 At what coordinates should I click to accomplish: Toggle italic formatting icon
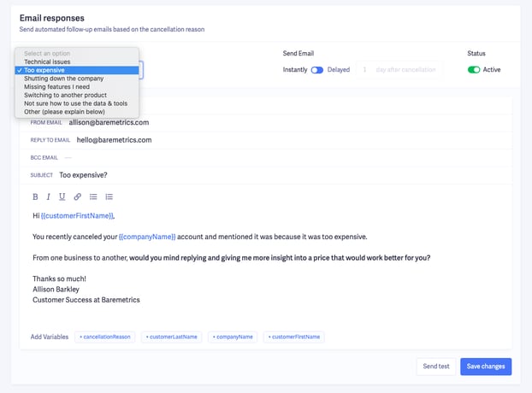coord(49,196)
